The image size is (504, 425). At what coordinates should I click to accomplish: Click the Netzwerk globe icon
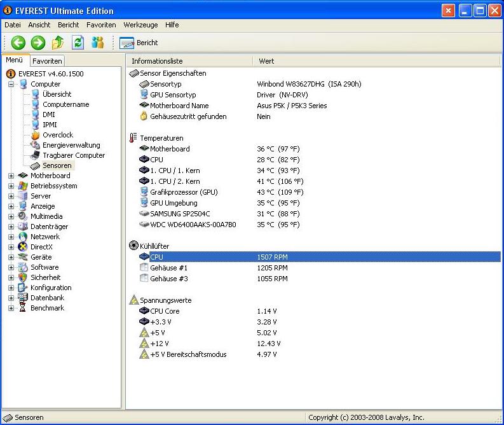[23, 237]
